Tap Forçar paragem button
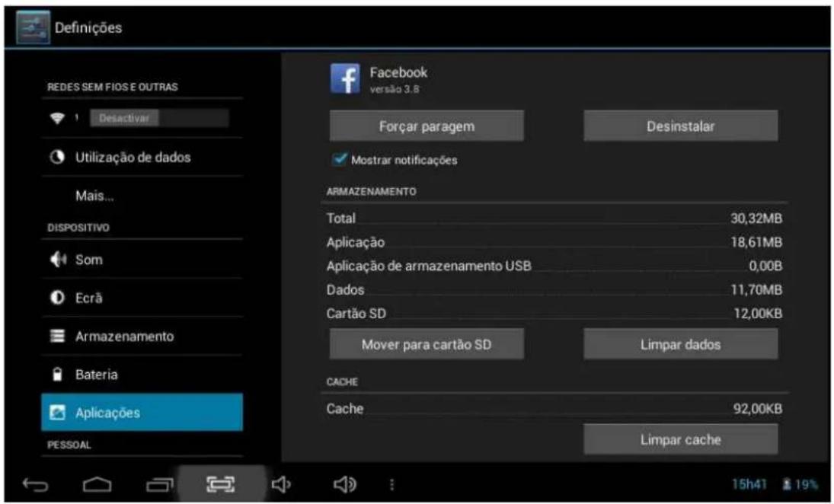The image size is (834, 504). click(427, 126)
